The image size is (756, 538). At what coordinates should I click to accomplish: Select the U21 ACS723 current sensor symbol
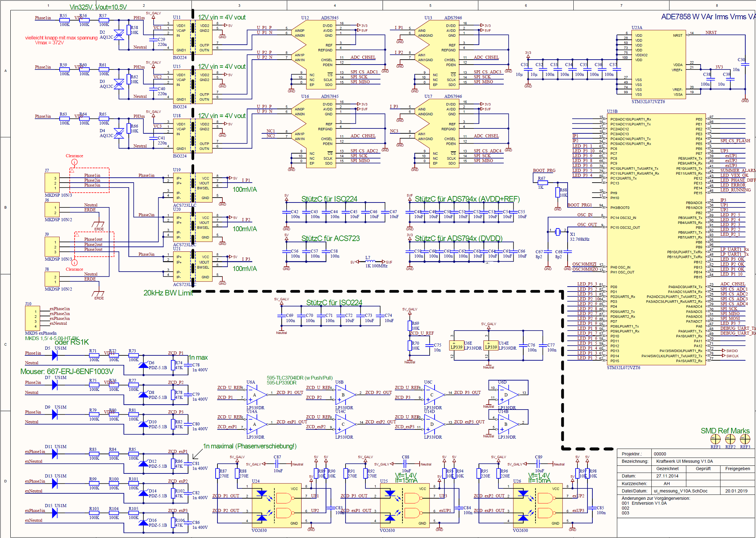(193, 266)
